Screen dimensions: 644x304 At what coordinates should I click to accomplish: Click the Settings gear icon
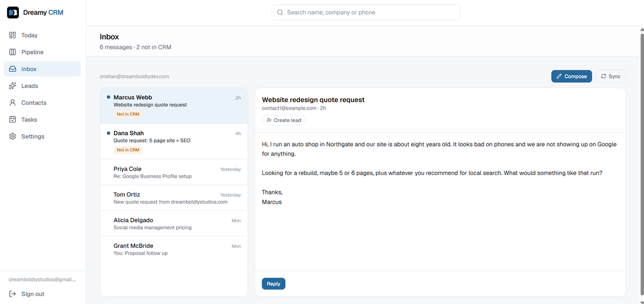13,136
